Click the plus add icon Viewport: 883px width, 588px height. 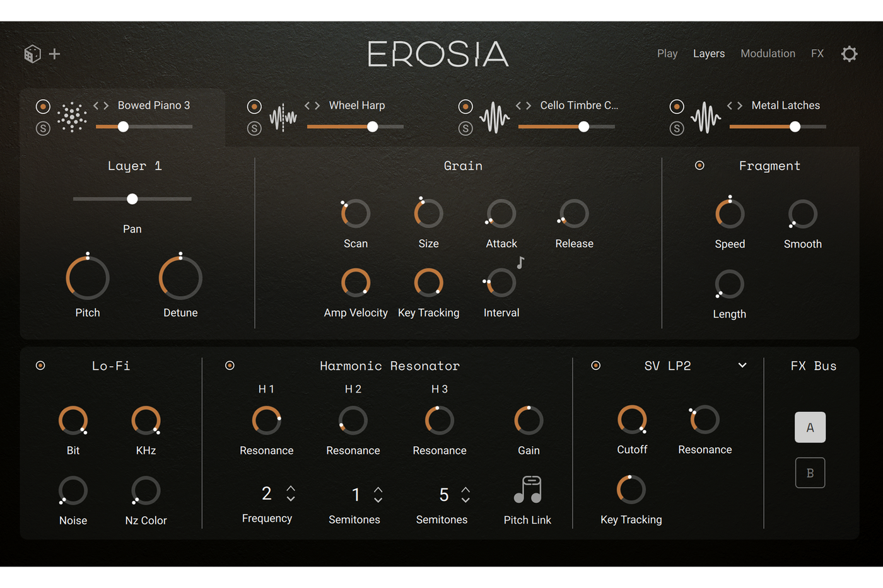[55, 54]
